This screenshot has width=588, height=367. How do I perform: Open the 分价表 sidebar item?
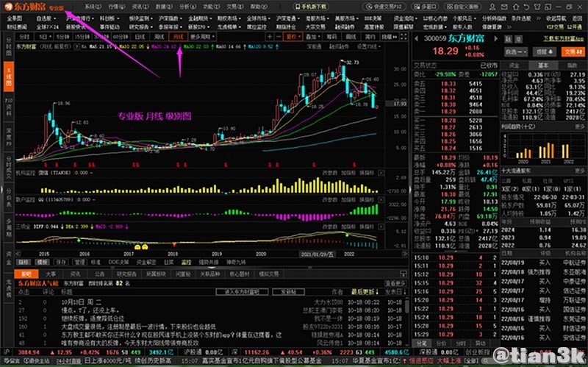9,197
